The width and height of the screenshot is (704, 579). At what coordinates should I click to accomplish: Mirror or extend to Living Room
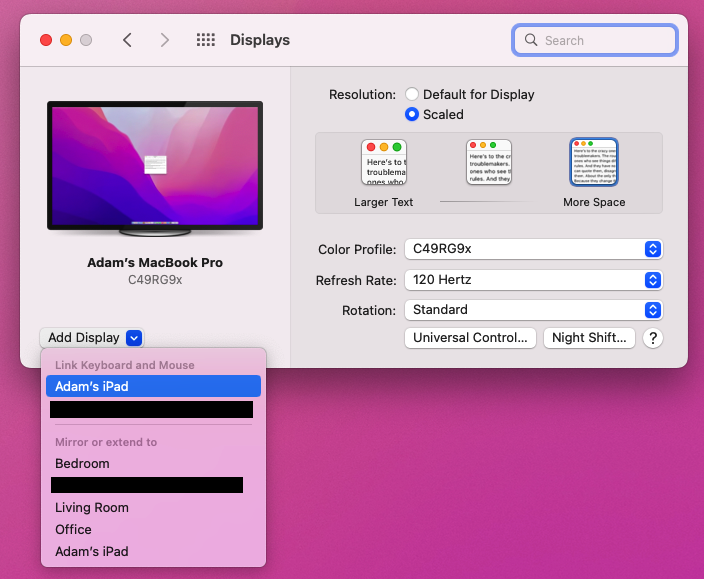pos(153,508)
